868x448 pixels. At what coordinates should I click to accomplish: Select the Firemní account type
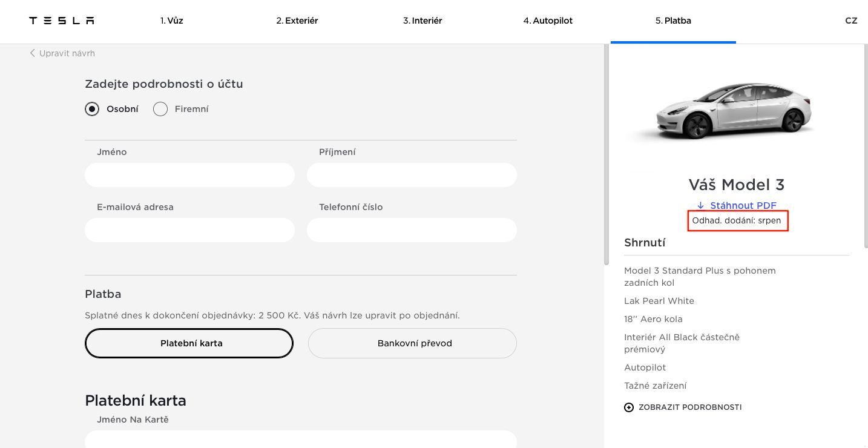point(160,109)
